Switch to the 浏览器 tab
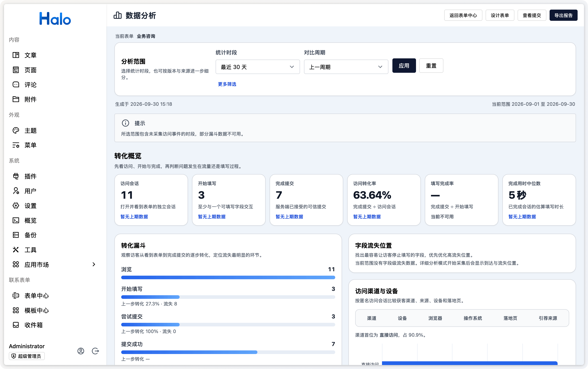588x369 pixels. click(x=435, y=318)
